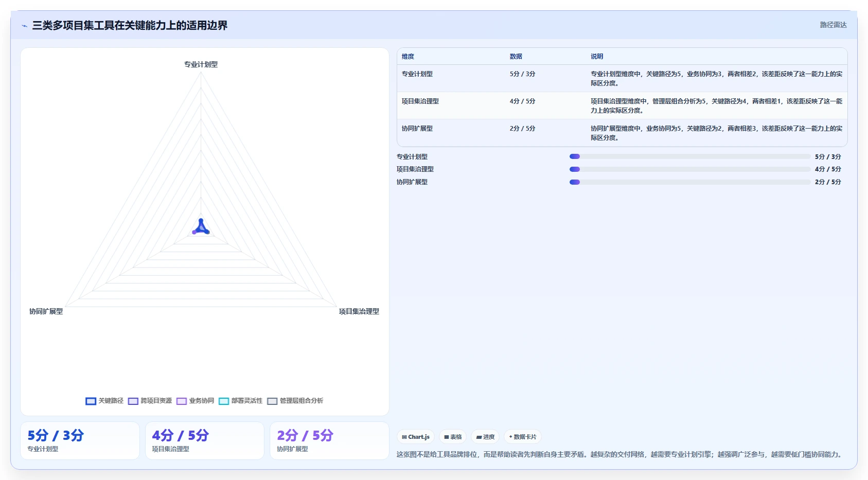Select the 数据卡片 tag chip
Image resolution: width=868 pixels, height=480 pixels.
tap(523, 437)
